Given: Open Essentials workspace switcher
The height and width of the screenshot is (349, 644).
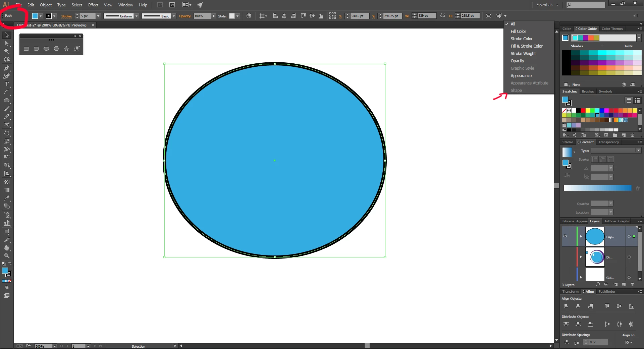Looking at the screenshot, I should click(547, 5).
